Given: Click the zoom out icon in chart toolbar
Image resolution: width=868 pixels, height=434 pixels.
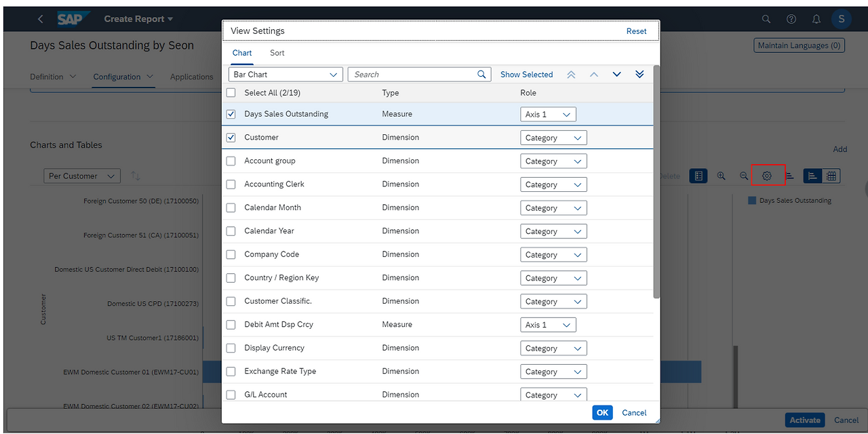Looking at the screenshot, I should point(744,176).
